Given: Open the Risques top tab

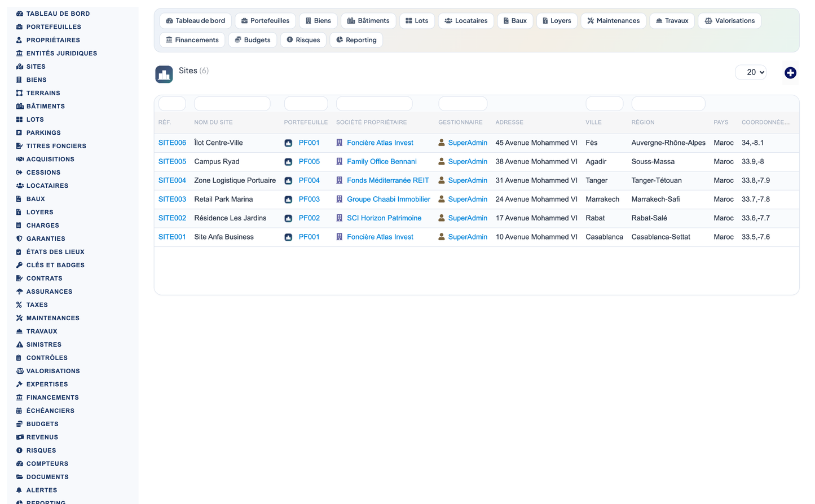Looking at the screenshot, I should [303, 40].
